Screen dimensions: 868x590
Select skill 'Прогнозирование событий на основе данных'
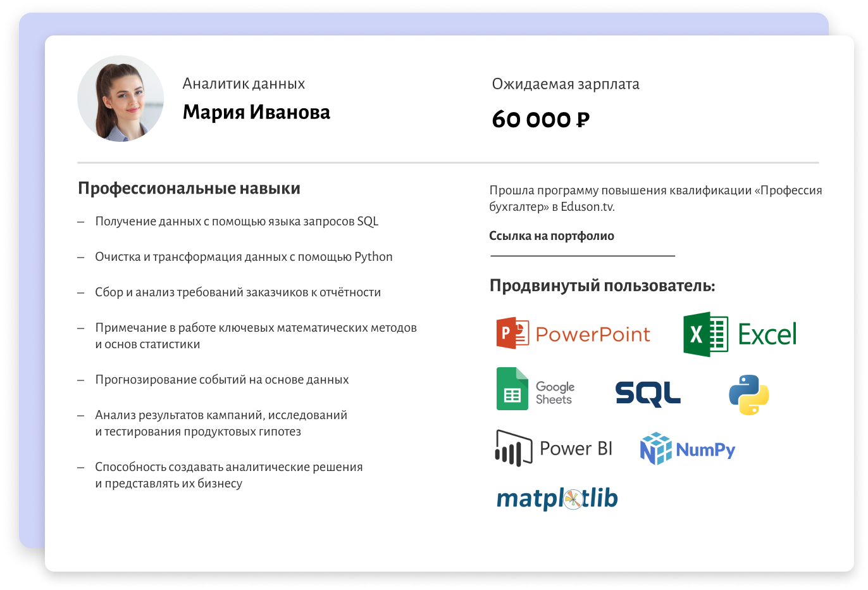click(222, 380)
